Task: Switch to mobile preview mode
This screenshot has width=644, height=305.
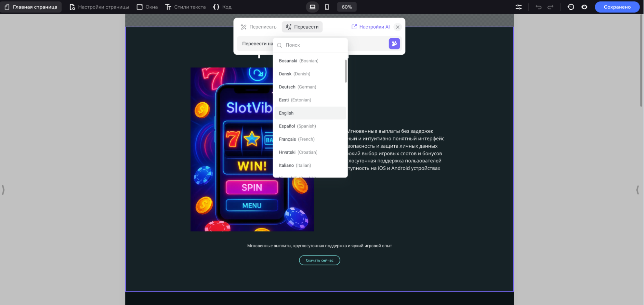Action: [327, 7]
